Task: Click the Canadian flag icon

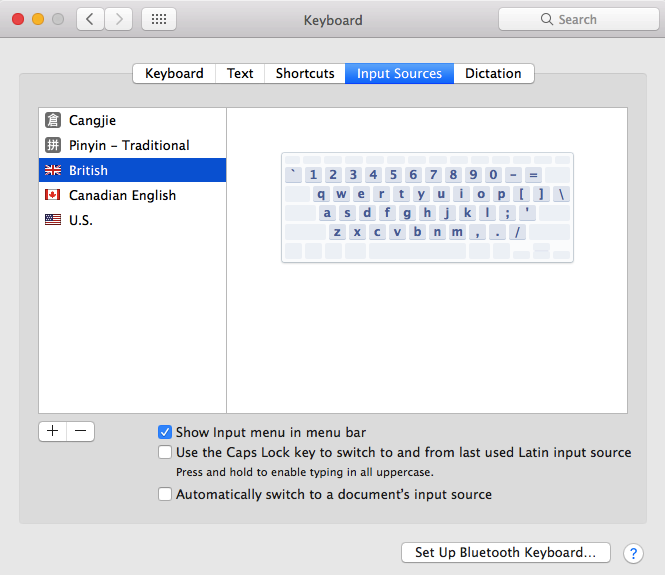Action: pos(53,195)
